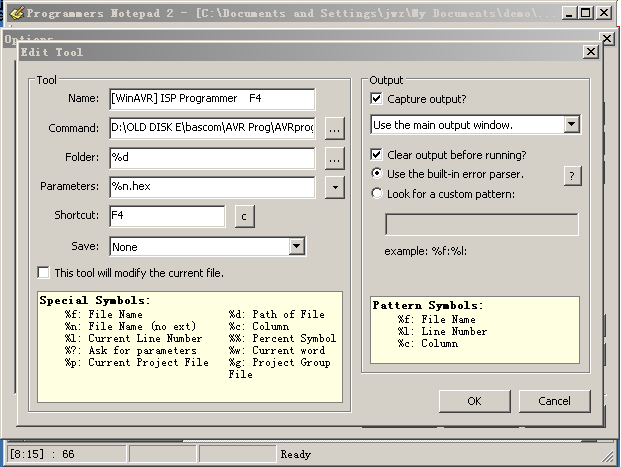Screen dimensions: 621x467
Task: Click the Programmers Notepad title bar icon
Action: [x=15, y=13]
